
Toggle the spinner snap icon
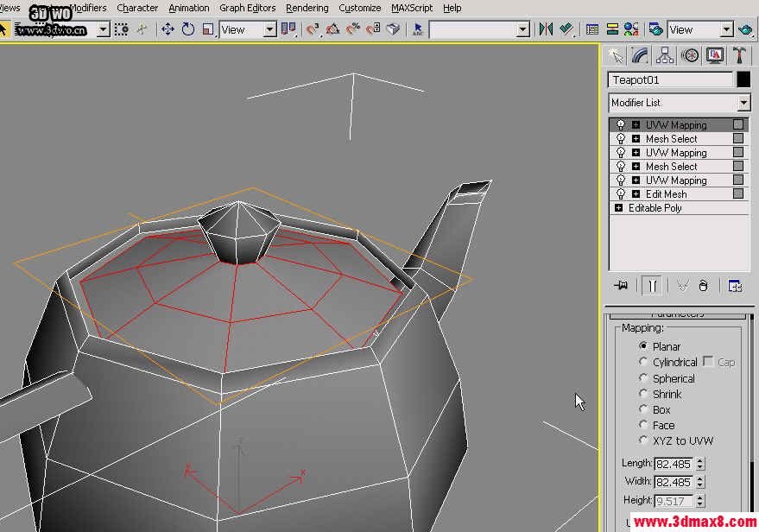click(373, 29)
